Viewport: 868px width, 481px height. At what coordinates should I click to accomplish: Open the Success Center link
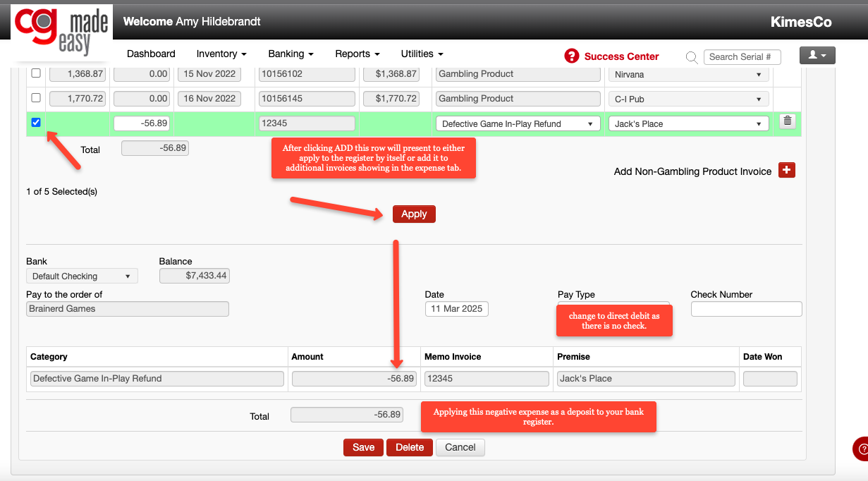coord(621,56)
